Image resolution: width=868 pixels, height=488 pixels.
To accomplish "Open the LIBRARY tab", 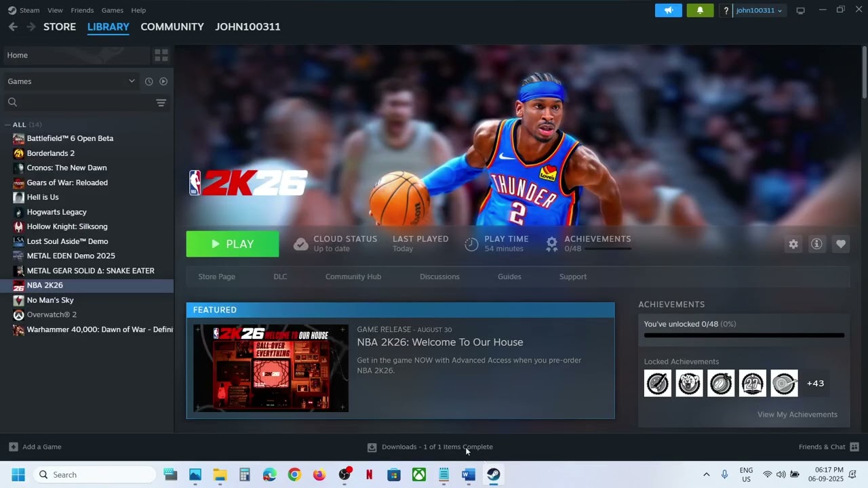I will point(108,26).
